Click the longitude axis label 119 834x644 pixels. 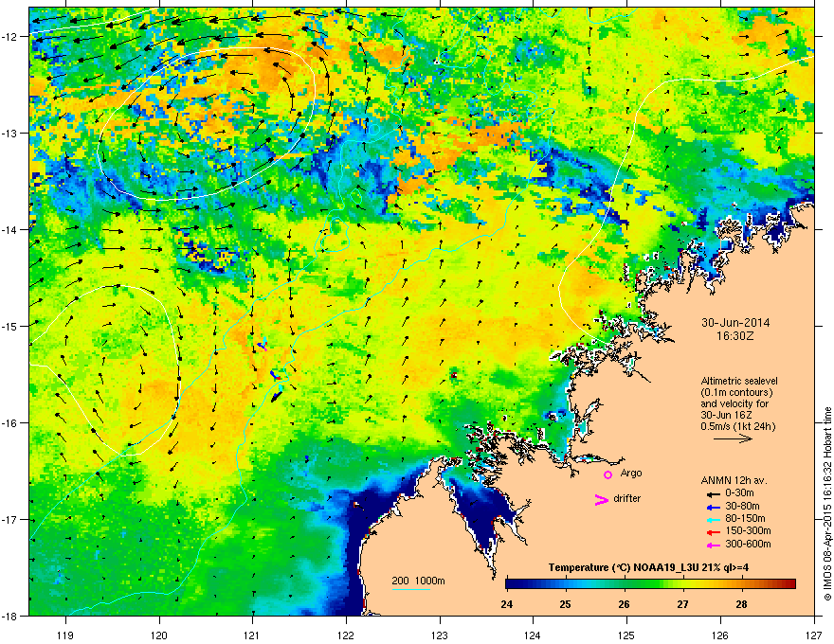(x=65, y=635)
